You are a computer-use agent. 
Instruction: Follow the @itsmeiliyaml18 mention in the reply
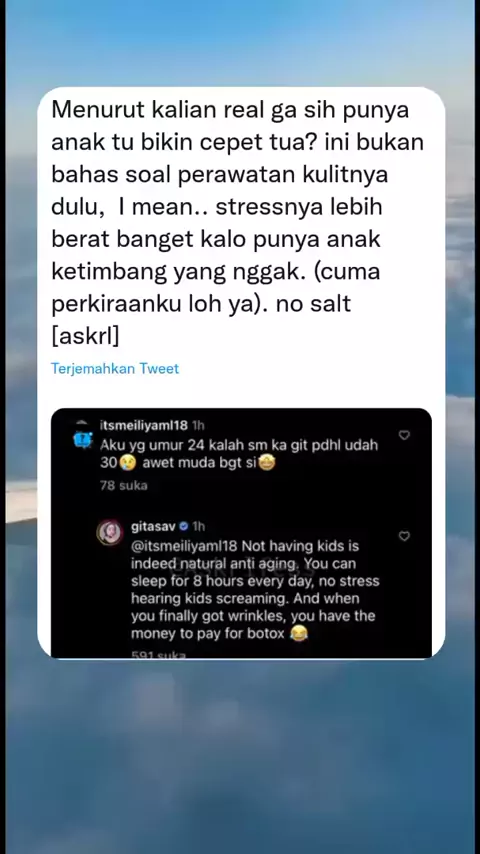186,545
